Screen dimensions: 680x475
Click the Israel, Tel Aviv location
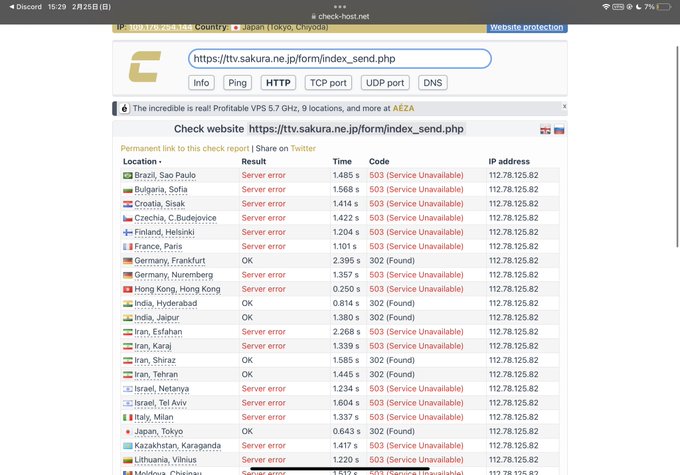pos(160,403)
